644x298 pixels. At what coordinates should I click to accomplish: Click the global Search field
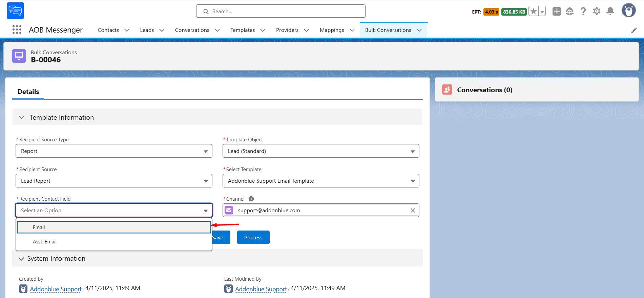pyautogui.click(x=281, y=11)
